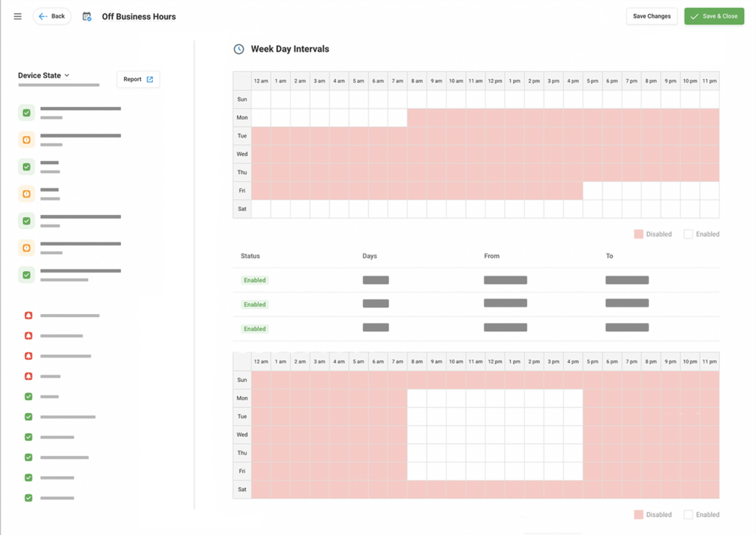Click the To column header
Image resolution: width=756 pixels, height=535 pixels.
pos(609,256)
